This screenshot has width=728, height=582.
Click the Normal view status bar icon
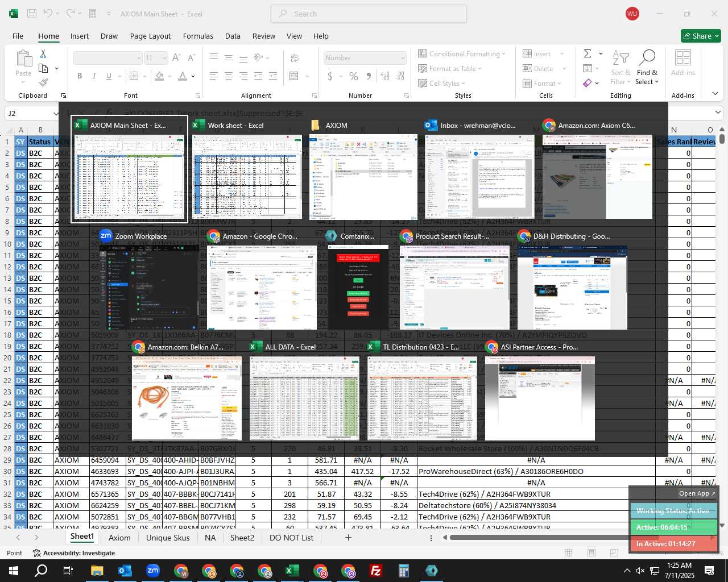click(568, 552)
